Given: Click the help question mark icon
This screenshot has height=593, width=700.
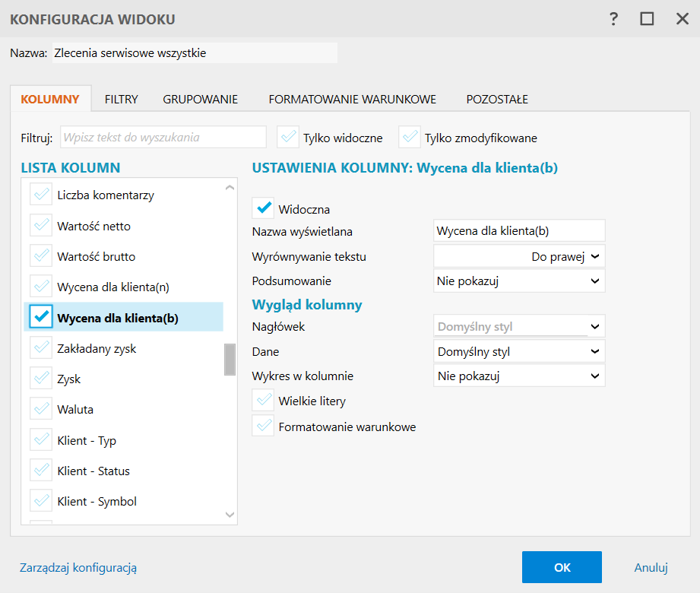Looking at the screenshot, I should [x=614, y=19].
